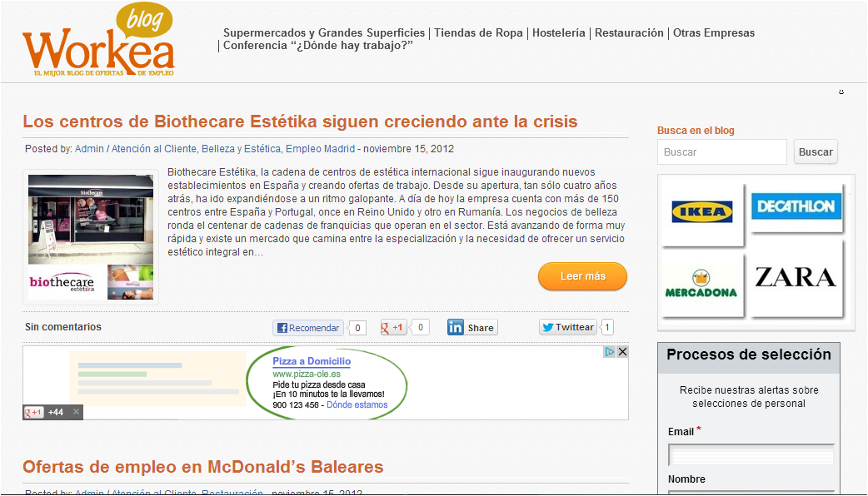Click the Workea blog logo

pos(98,41)
